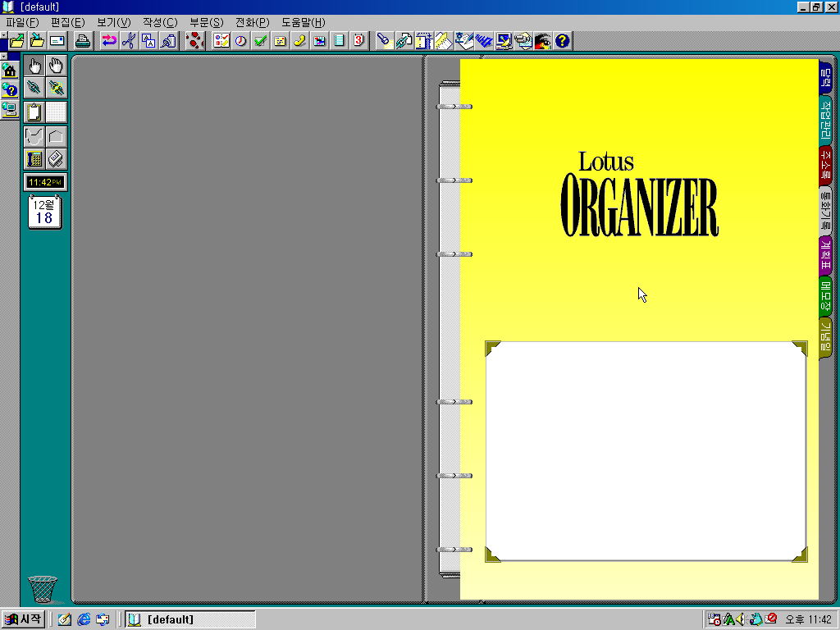
Task: Expand the side web toolbar dropdown arrow
Action: point(3,57)
